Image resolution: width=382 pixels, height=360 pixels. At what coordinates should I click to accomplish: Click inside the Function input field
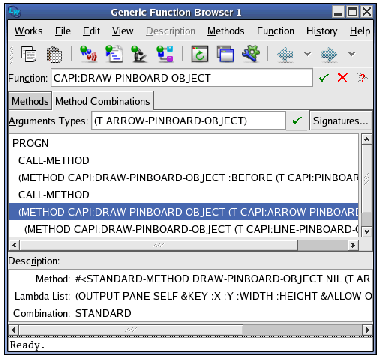coord(182,78)
